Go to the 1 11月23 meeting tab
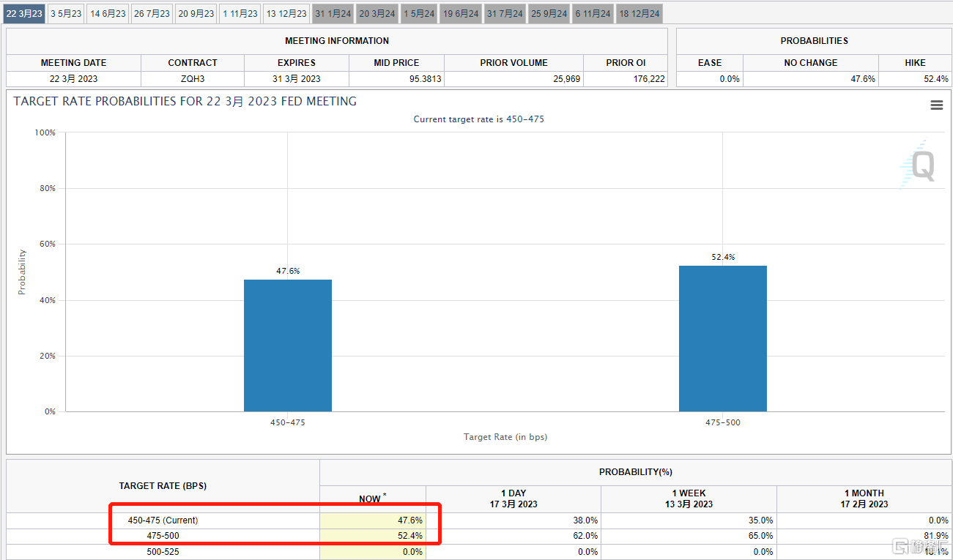The height and width of the screenshot is (560, 953). (x=240, y=13)
